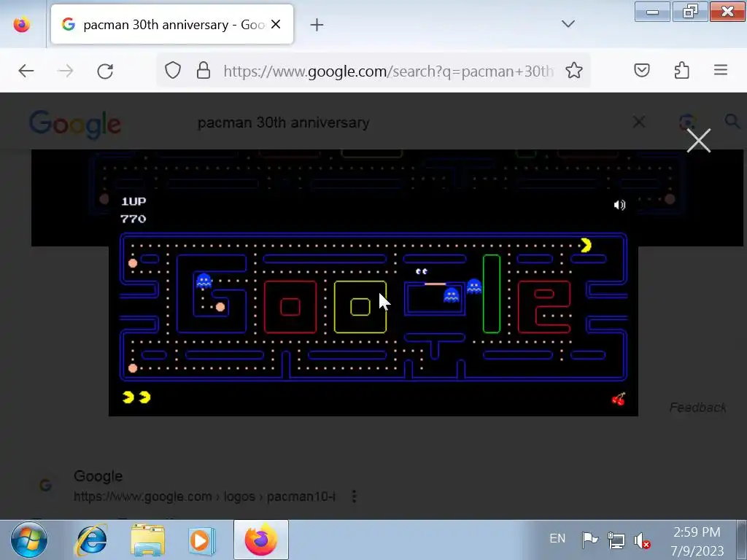Viewport: 747px width, 560px height.
Task: Click the frightened blue ghost inside letter G
Action: click(x=204, y=281)
